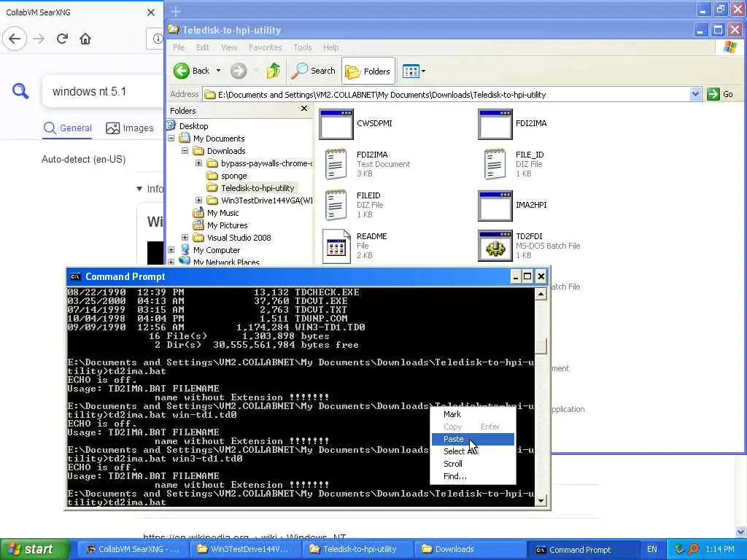The height and width of the screenshot is (560, 747).
Task: Open a new browser tab
Action: point(176,12)
